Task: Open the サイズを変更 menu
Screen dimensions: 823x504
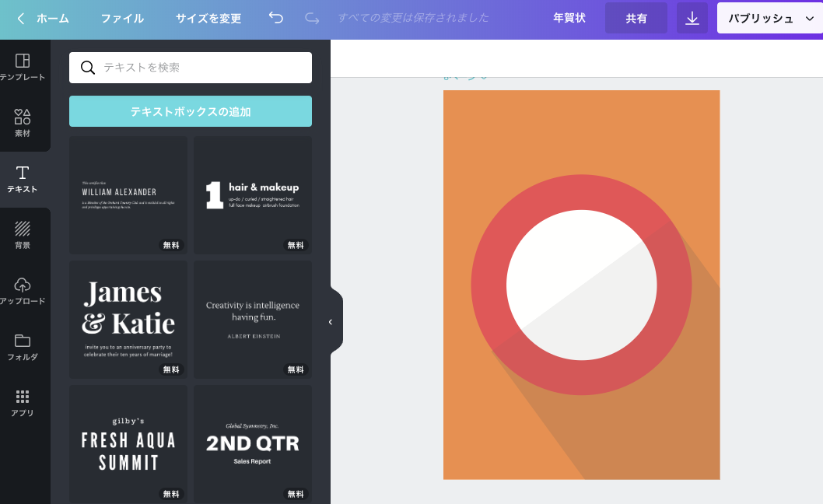Action: pyautogui.click(x=208, y=19)
